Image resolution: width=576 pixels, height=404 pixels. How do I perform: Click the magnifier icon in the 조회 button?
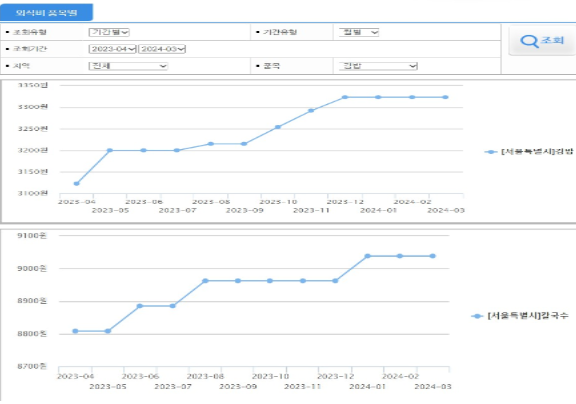tap(529, 41)
